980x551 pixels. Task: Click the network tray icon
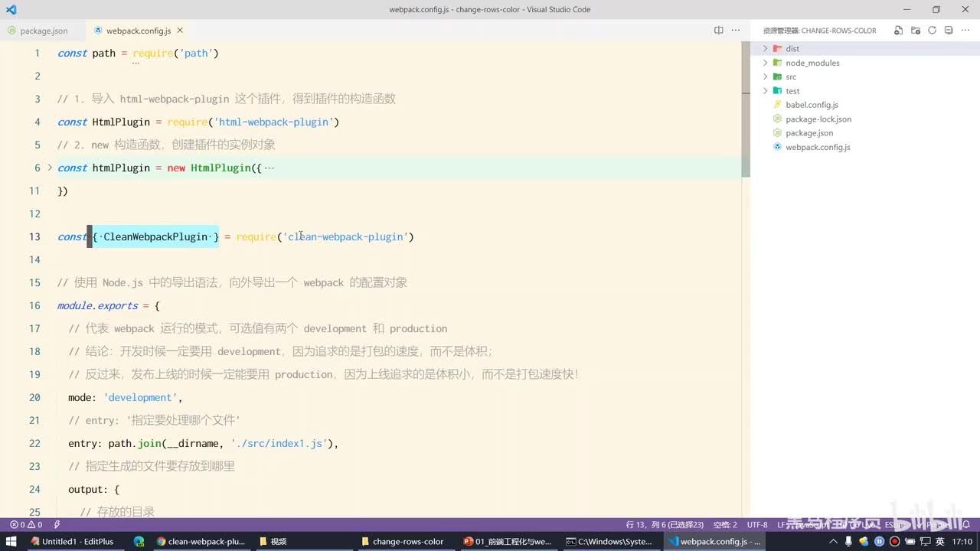924,541
